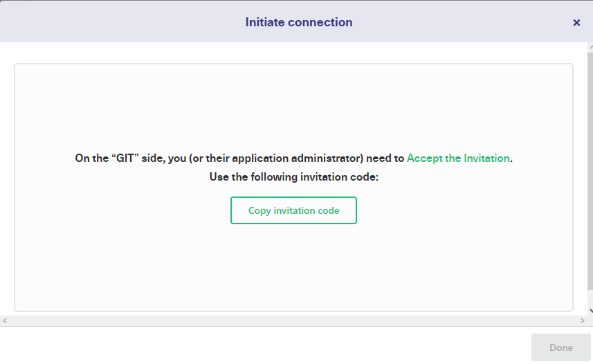Click the white footer area left of Done
Image resolution: width=593 pixels, height=364 pixels.
coord(265,346)
